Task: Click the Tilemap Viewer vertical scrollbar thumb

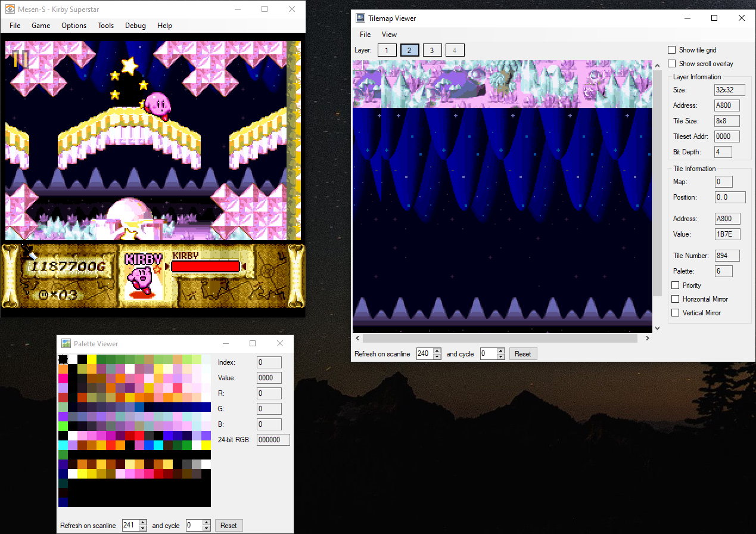Action: [657, 184]
